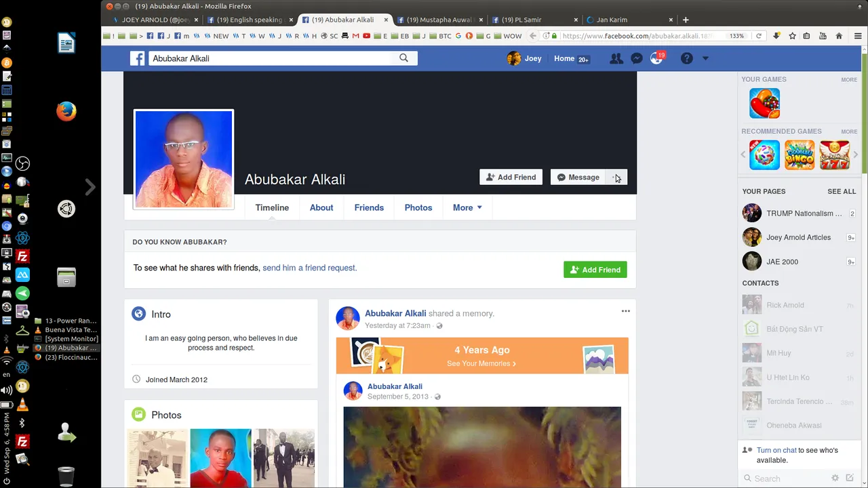Open the TRUMP Nationalism page
868x488 pixels.
pos(799,213)
